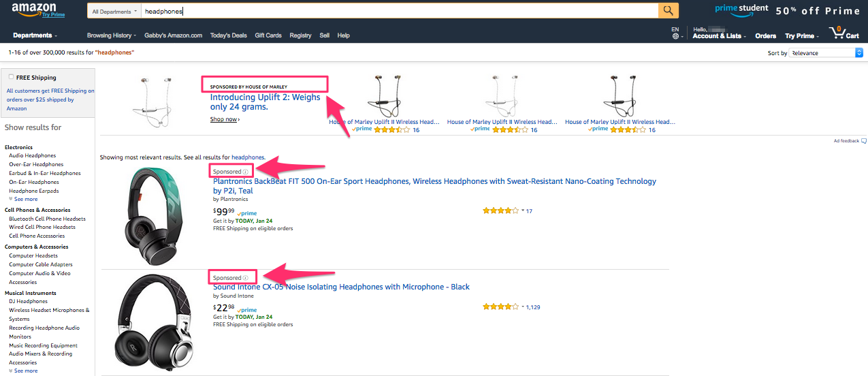Click the orange search magnifier button
Screen dimensions: 868x376
pos(669,10)
